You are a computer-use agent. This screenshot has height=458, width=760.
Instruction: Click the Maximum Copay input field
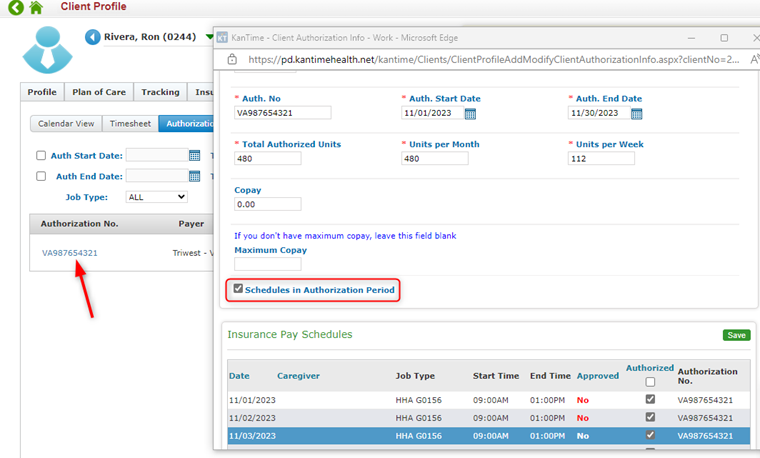(267, 264)
